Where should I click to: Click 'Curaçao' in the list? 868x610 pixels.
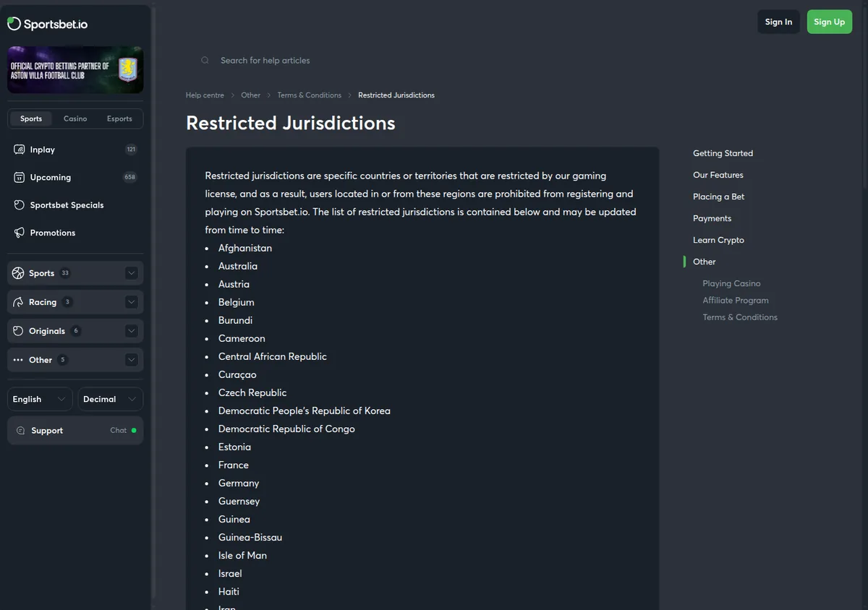237,374
